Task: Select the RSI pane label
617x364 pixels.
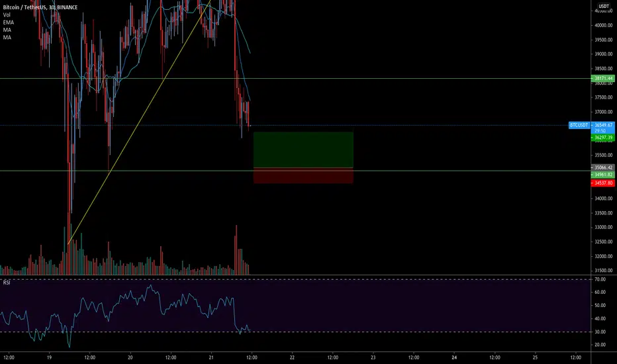Action: coord(7,283)
